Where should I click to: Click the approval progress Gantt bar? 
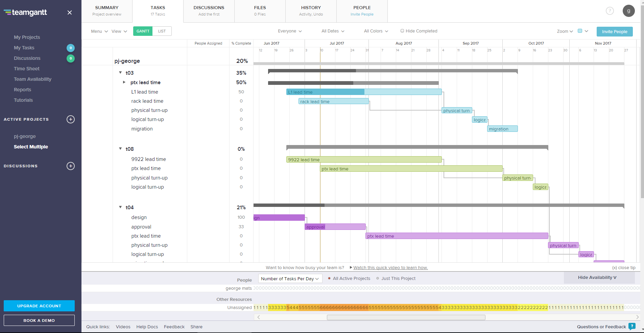(x=335, y=227)
